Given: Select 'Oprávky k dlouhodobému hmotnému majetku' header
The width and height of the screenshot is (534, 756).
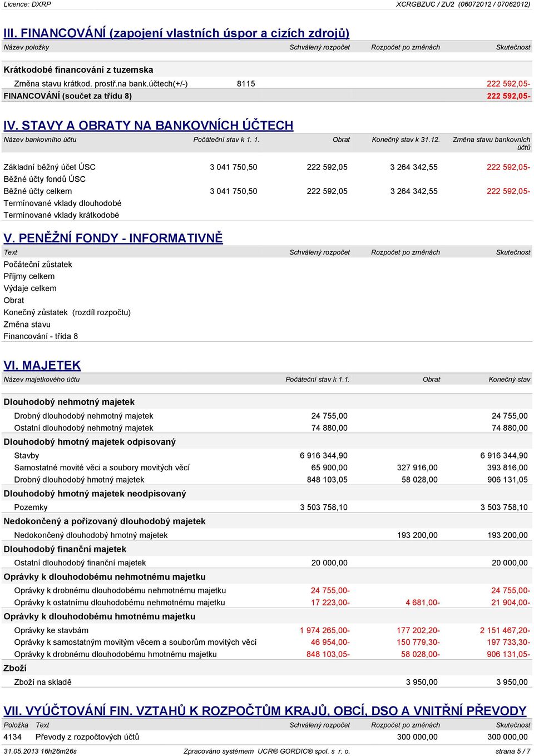Looking at the screenshot, I should coord(100,616).
